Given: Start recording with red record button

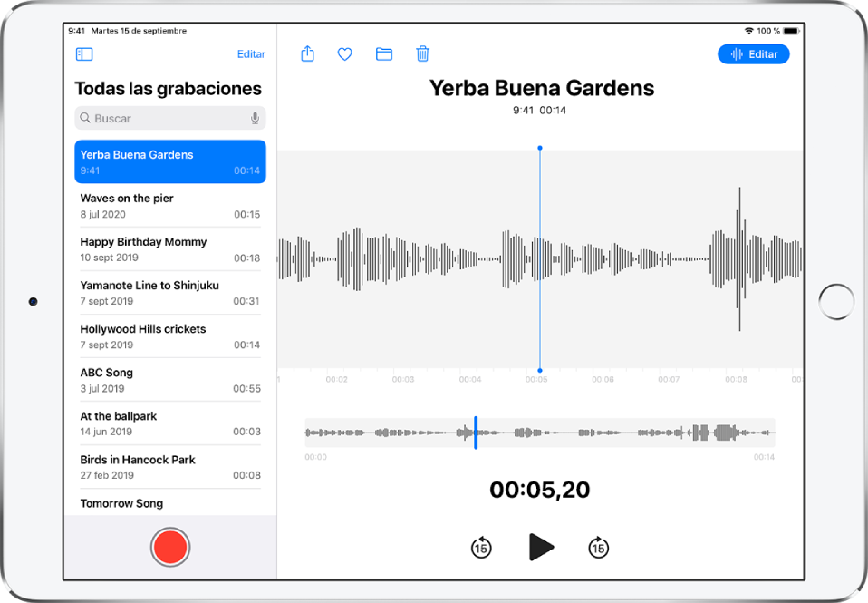Looking at the screenshot, I should [170, 547].
